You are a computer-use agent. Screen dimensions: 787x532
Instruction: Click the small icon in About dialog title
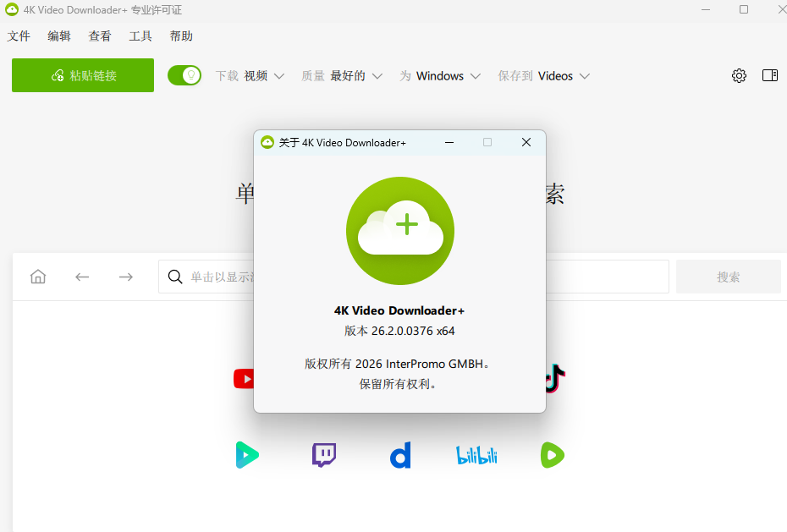coord(267,142)
